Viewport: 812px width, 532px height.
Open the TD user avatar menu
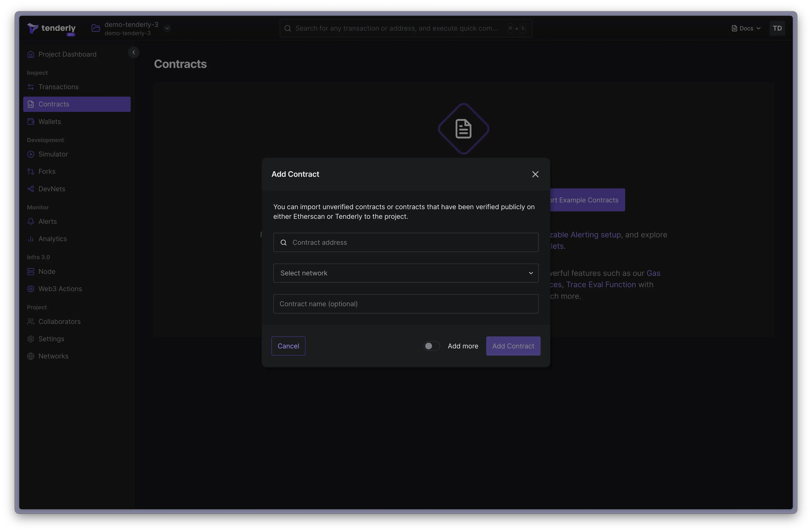point(777,28)
